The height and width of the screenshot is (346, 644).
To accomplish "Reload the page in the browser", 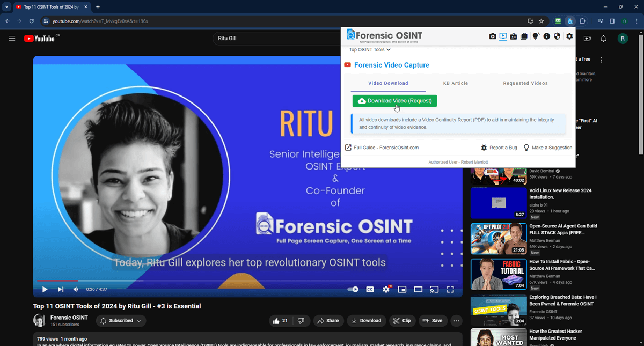I will pyautogui.click(x=32, y=21).
